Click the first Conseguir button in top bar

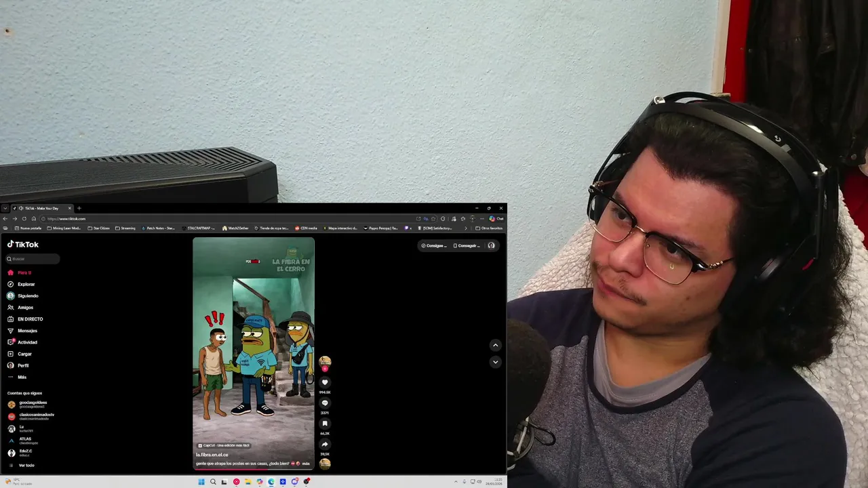pyautogui.click(x=434, y=245)
